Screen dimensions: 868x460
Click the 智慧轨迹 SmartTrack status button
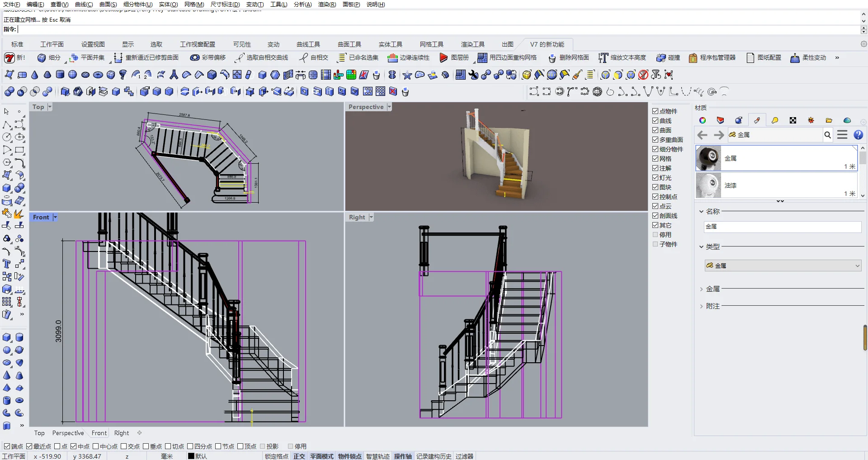click(x=377, y=456)
